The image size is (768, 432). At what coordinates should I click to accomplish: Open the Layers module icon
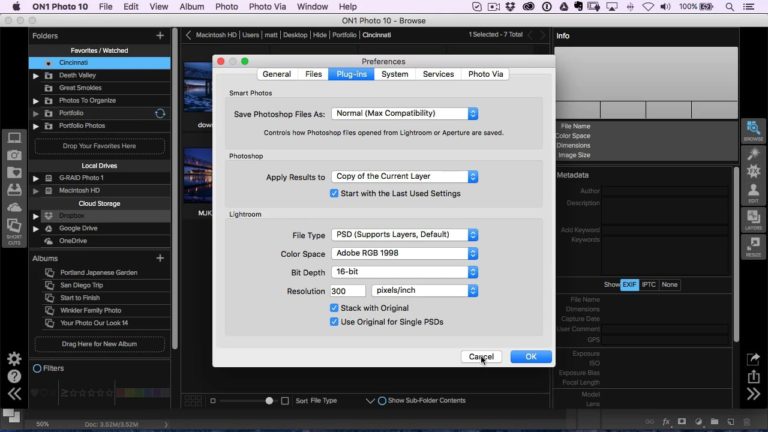(x=753, y=220)
